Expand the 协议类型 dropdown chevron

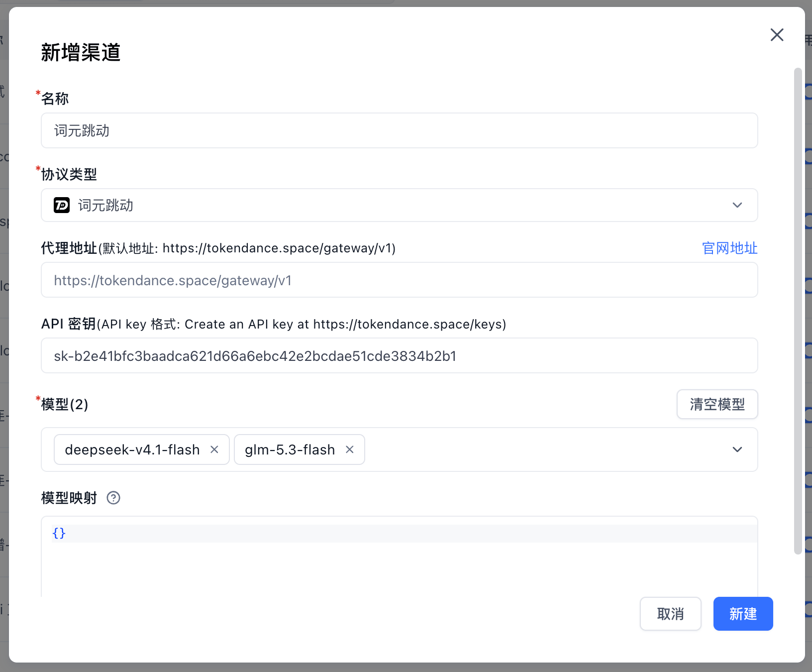[x=737, y=205]
